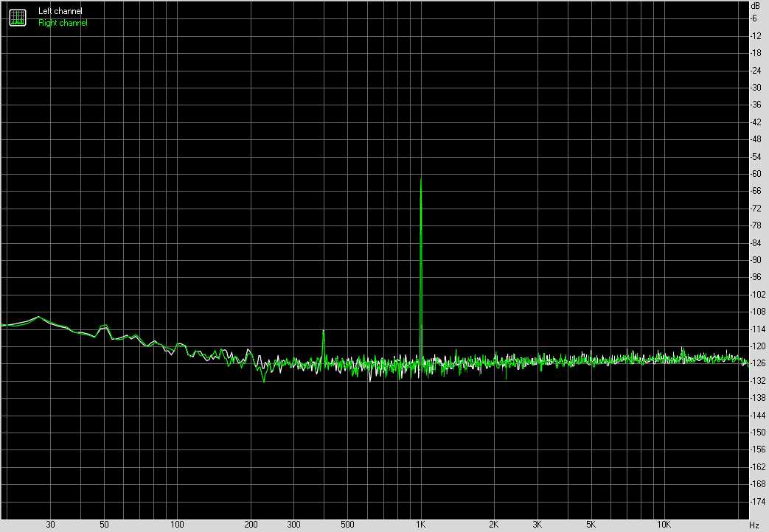Click the -6 dB scale label
Viewport: 769px width, 532px height.
coord(754,18)
